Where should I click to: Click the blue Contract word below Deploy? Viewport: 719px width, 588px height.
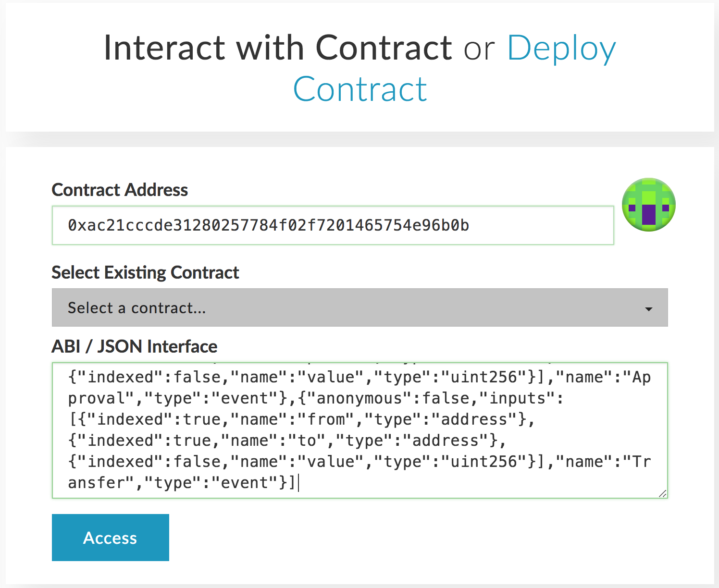360,89
